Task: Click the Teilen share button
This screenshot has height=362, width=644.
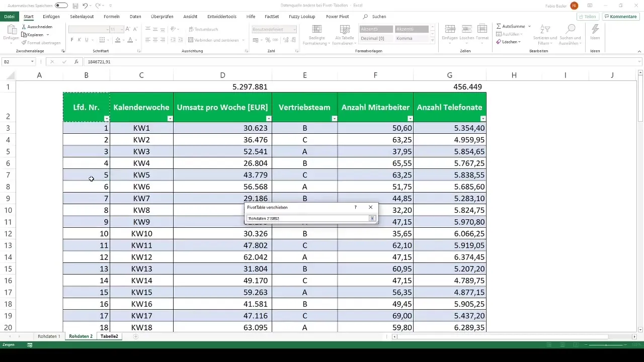Action: (x=588, y=17)
